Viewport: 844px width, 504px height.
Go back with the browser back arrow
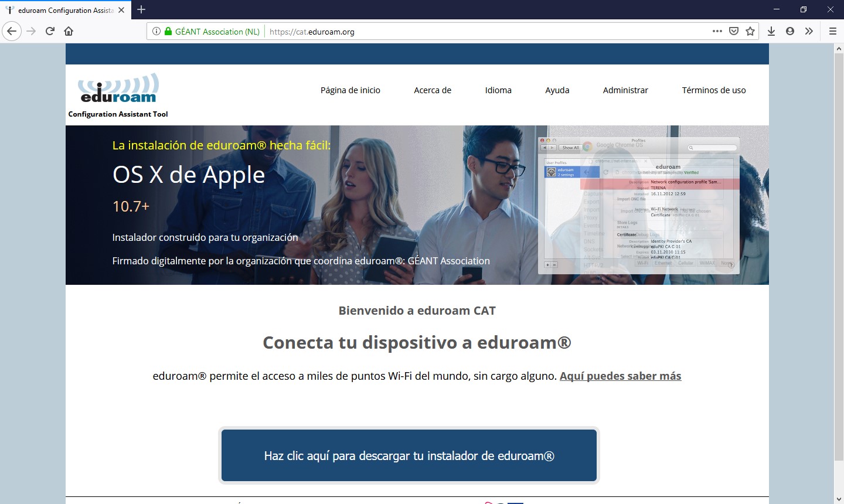point(12,31)
